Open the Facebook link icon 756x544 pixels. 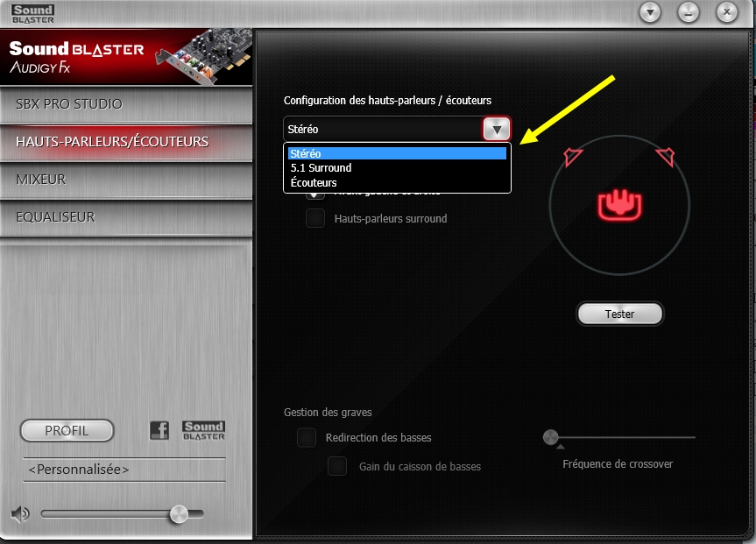[159, 430]
